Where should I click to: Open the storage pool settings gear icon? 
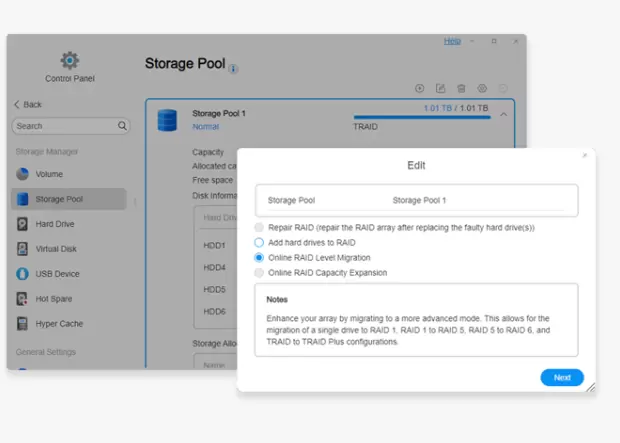[482, 89]
